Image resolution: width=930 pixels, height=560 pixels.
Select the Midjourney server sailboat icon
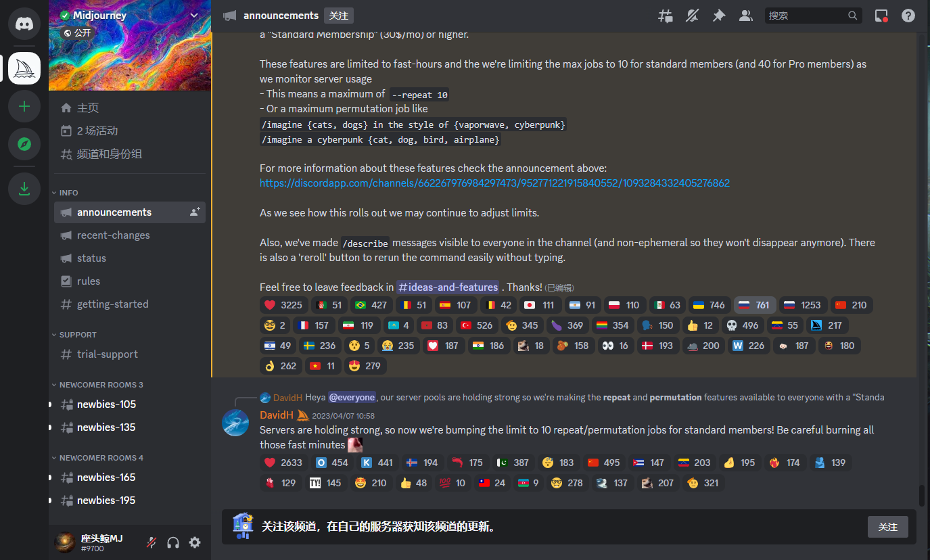click(24, 68)
